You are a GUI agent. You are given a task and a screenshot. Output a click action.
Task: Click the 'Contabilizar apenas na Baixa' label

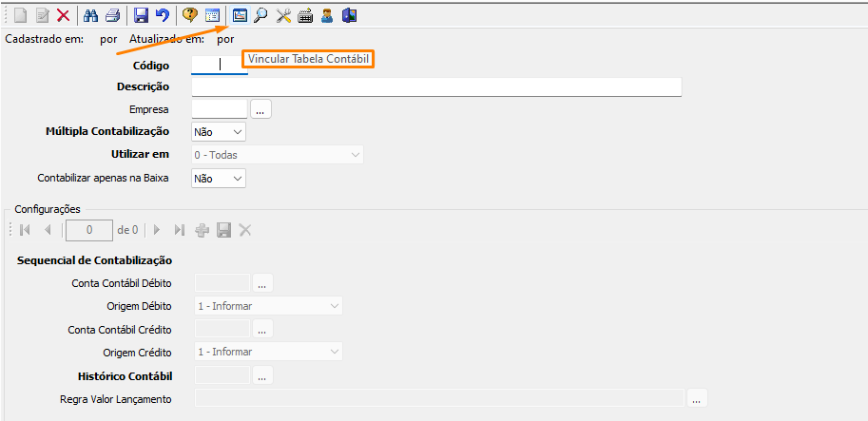coord(104,178)
